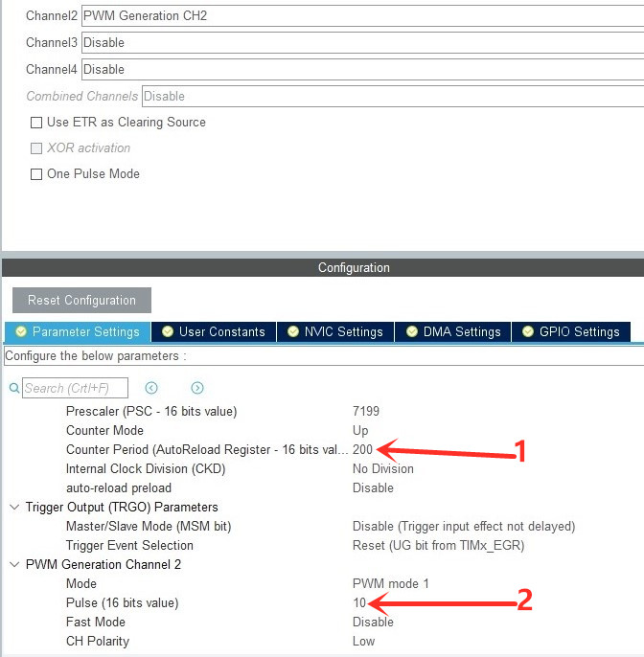Change Mode value PWM mode 1
This screenshot has height=657, width=644.
tap(391, 583)
